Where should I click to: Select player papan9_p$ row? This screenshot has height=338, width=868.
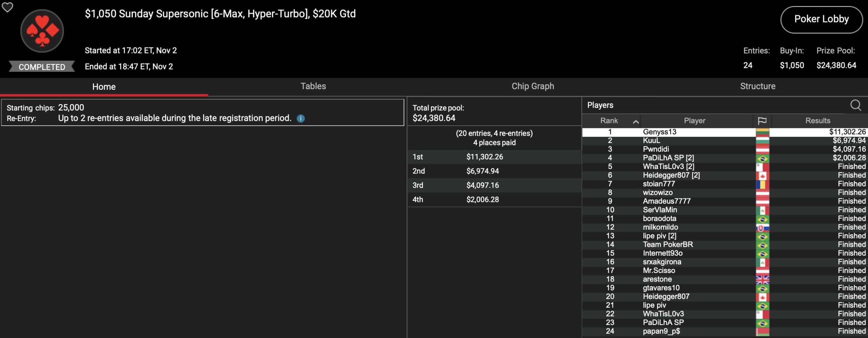pyautogui.click(x=661, y=331)
